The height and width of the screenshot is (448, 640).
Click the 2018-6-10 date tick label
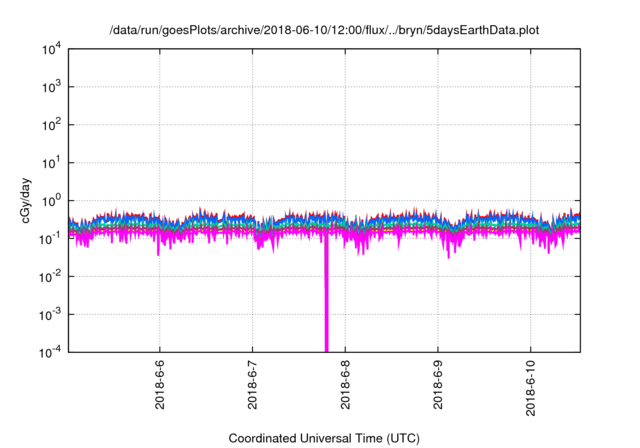531,388
